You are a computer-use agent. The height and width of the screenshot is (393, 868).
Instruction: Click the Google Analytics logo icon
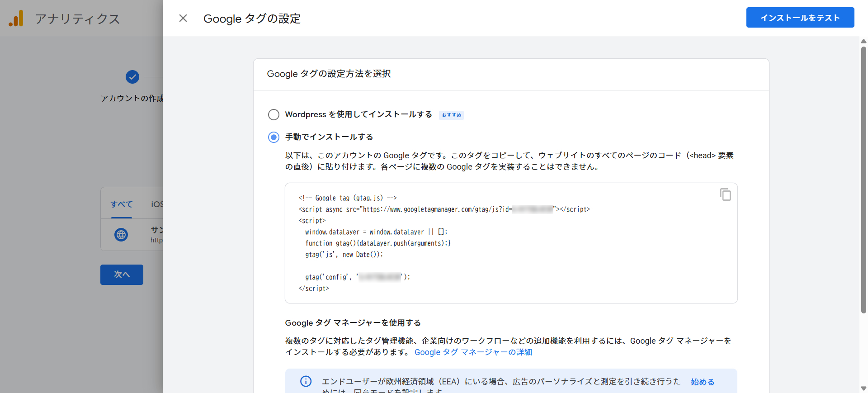[x=16, y=19]
